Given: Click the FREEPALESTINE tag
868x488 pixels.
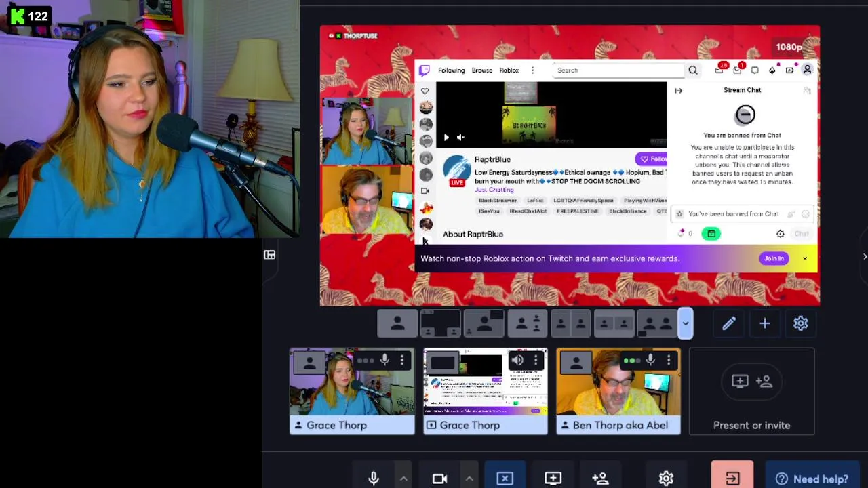Looking at the screenshot, I should 578,211.
